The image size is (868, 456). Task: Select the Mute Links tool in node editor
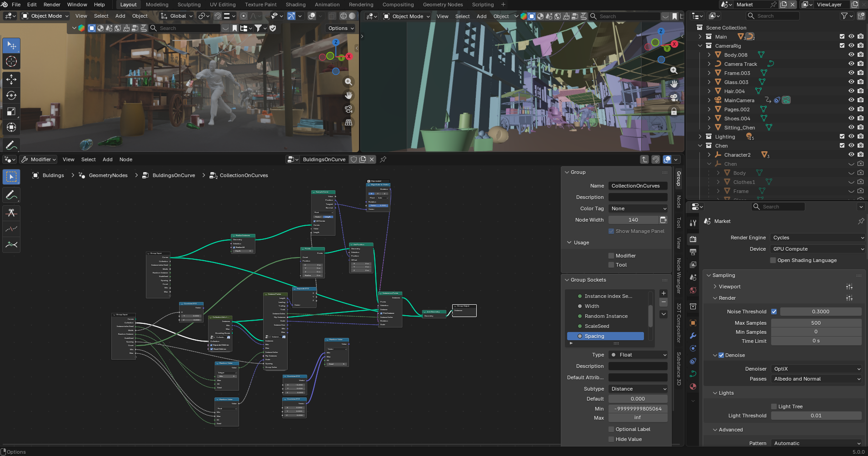pyautogui.click(x=11, y=228)
